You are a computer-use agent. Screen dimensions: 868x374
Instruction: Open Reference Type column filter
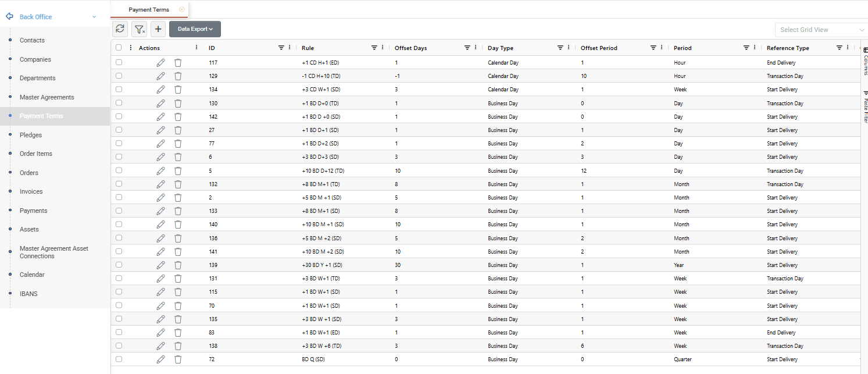point(840,48)
